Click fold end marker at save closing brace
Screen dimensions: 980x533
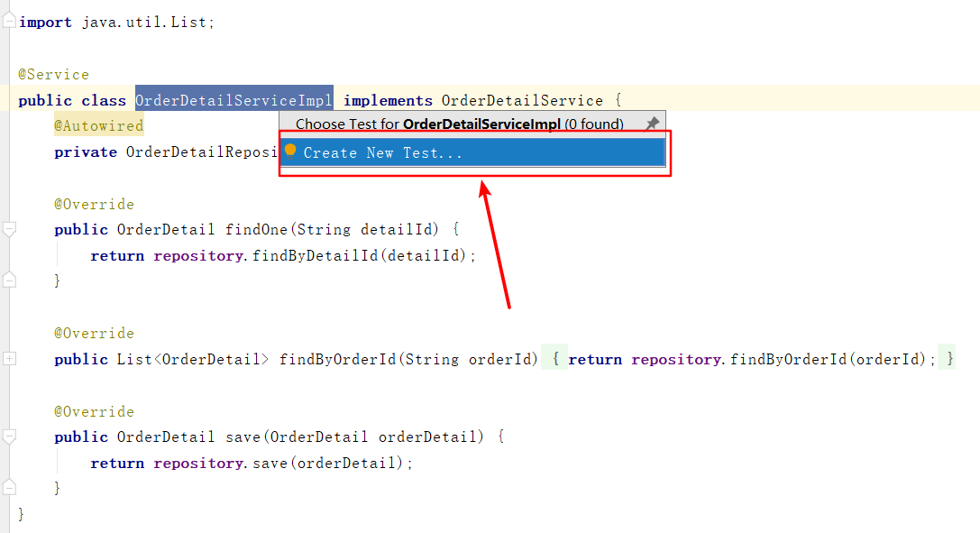click(9, 487)
